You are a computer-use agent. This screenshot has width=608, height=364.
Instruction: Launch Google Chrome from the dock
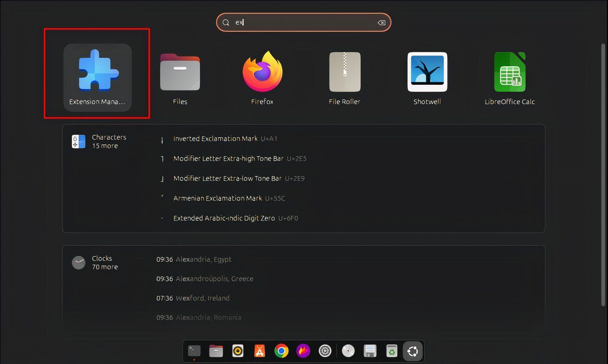[281, 351]
